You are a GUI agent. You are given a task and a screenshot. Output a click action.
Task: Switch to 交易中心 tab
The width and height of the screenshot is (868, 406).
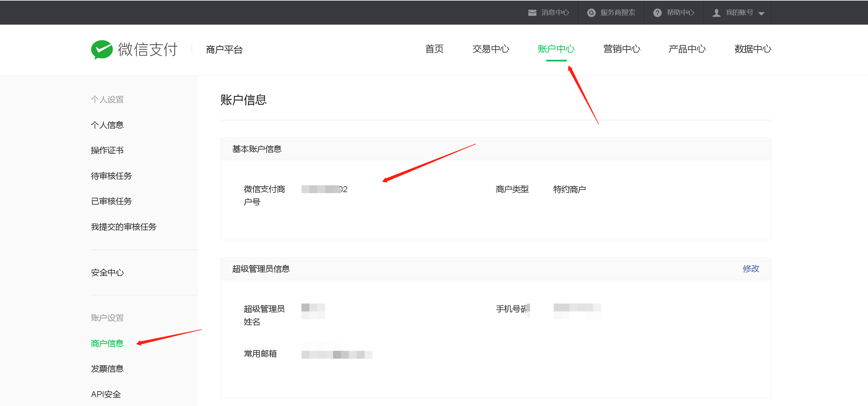click(x=491, y=49)
